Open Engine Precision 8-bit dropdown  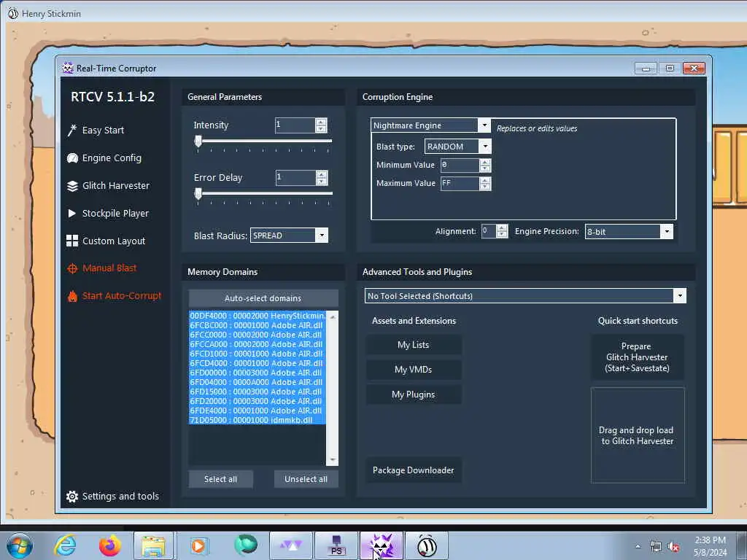667,231
